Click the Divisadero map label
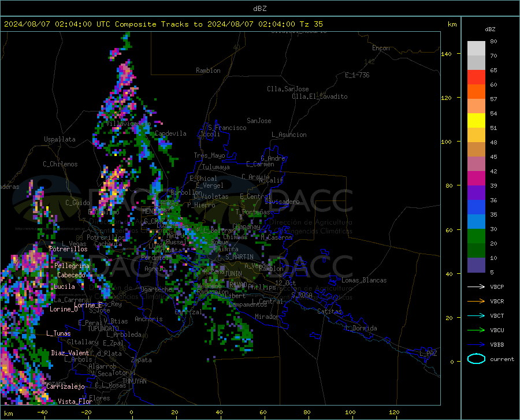520x420 pixels. click(x=282, y=202)
